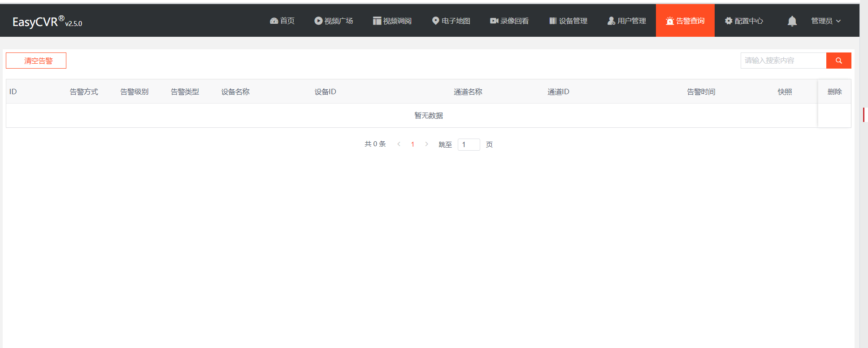Click the EasyCVR logo
Image resolution: width=868 pixels, height=348 pixels.
(x=47, y=22)
